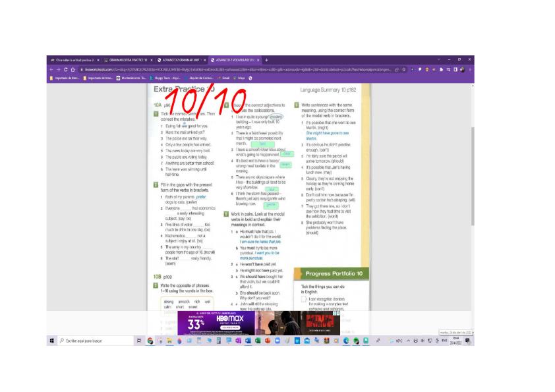555x392 pixels.
Task: Open Word from the taskbar
Action: pyautogui.click(x=248, y=341)
